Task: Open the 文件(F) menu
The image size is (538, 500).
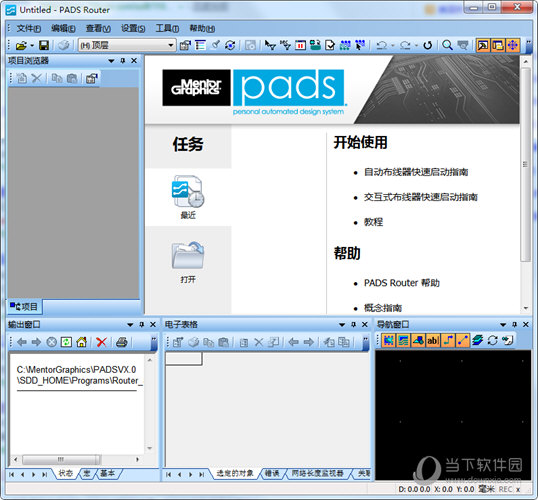Action: pyautogui.click(x=29, y=28)
